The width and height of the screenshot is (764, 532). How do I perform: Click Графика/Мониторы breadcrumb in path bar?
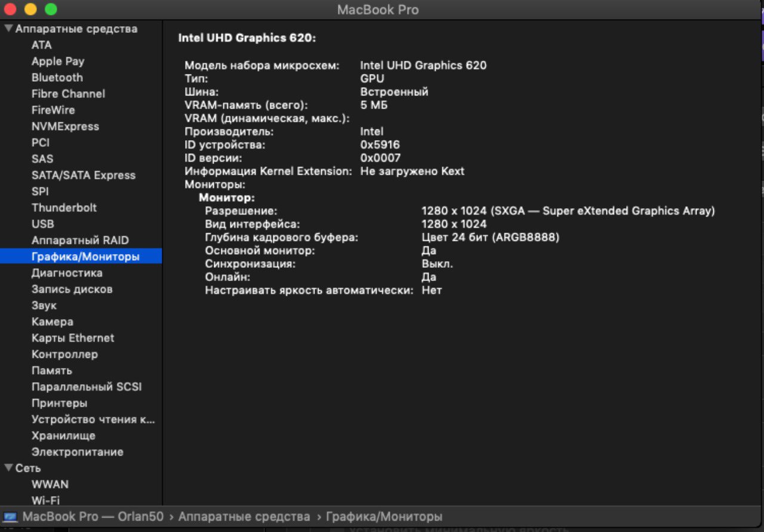pyautogui.click(x=384, y=516)
